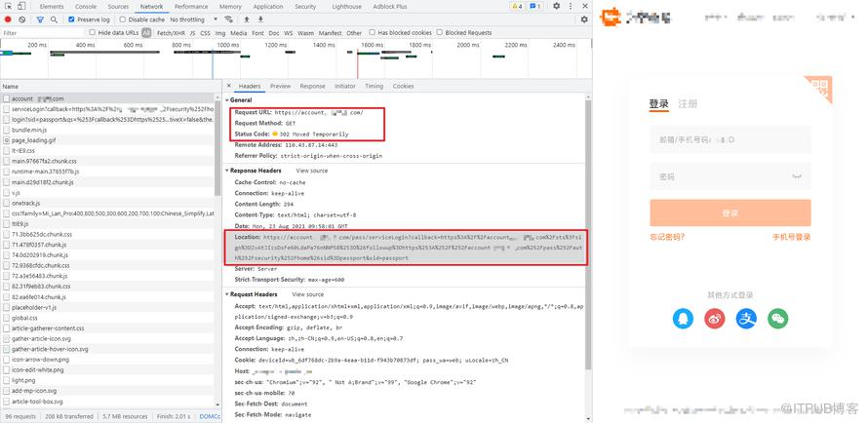
Task: Open the DevTools settings gear
Action: click(x=556, y=6)
